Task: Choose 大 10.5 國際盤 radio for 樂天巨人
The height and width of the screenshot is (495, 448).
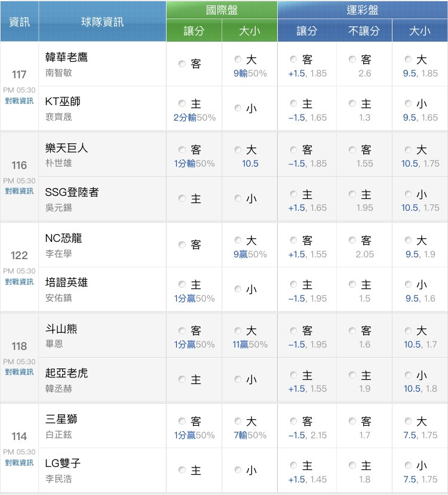Action: tap(238, 150)
